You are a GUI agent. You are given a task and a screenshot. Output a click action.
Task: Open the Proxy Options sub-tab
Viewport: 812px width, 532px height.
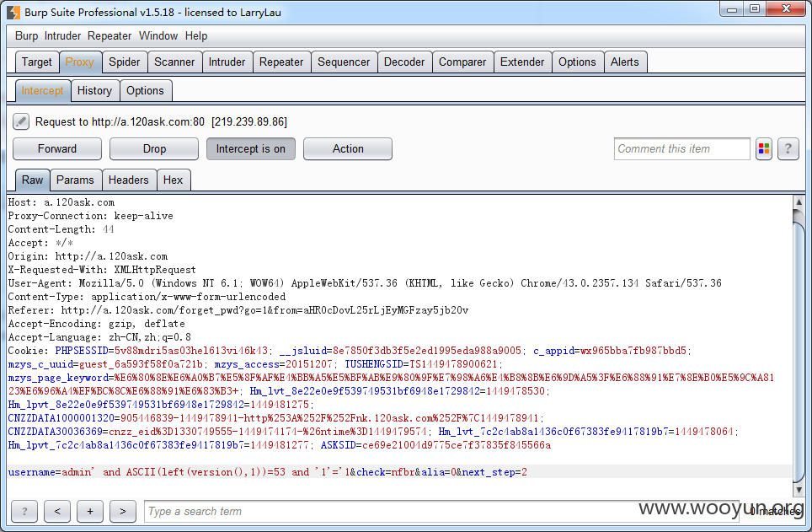(145, 91)
